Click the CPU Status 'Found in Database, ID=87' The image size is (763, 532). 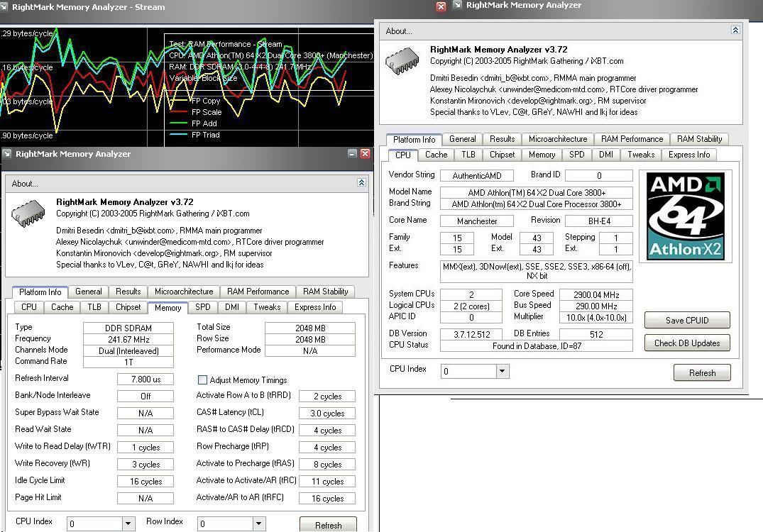click(x=537, y=345)
